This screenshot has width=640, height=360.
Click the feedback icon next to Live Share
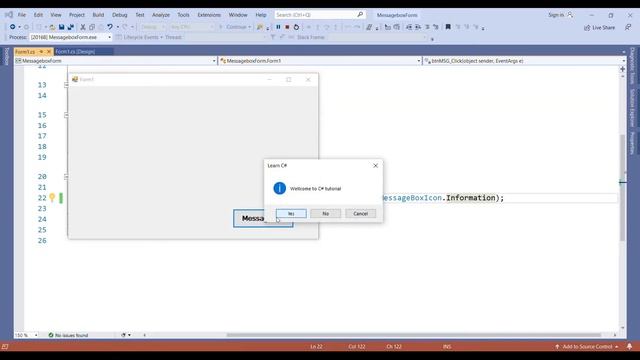coord(628,27)
